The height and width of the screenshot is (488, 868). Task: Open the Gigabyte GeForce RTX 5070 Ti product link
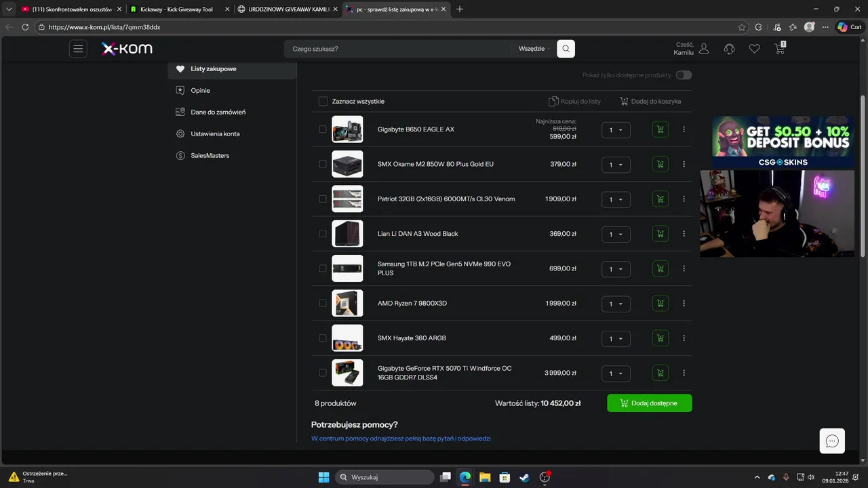445,373
